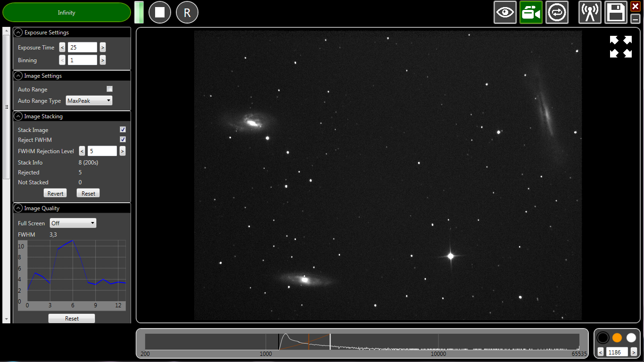
Task: Select the orange circle display color
Action: tap(617, 337)
